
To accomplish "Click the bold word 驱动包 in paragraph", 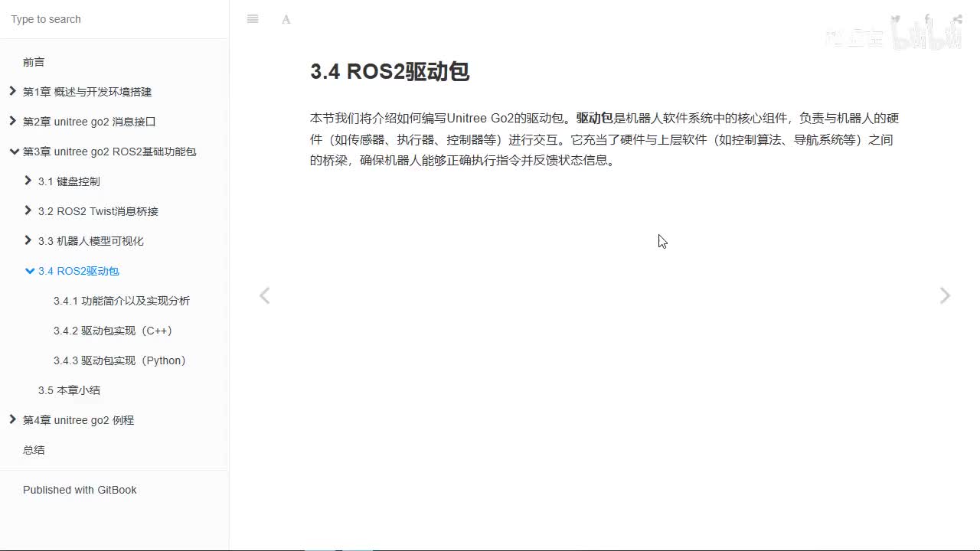I will 595,118.
